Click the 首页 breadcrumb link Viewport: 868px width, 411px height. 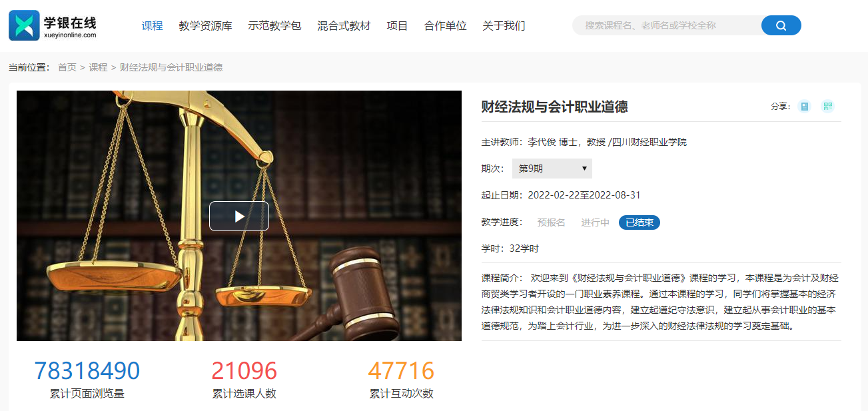click(67, 67)
